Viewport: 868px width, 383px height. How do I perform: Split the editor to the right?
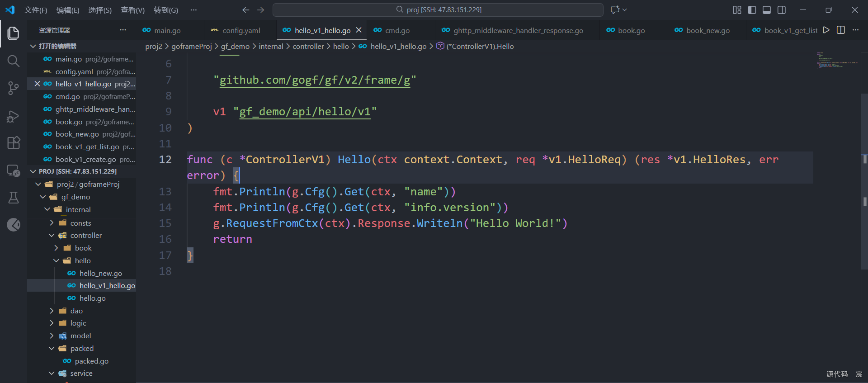841,30
